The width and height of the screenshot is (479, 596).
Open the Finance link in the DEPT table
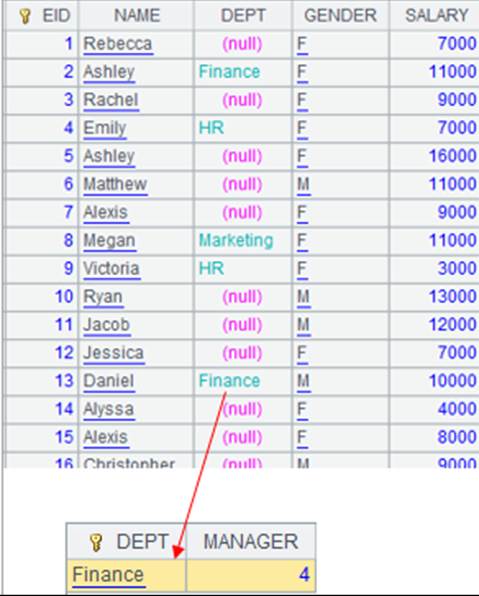(108, 575)
